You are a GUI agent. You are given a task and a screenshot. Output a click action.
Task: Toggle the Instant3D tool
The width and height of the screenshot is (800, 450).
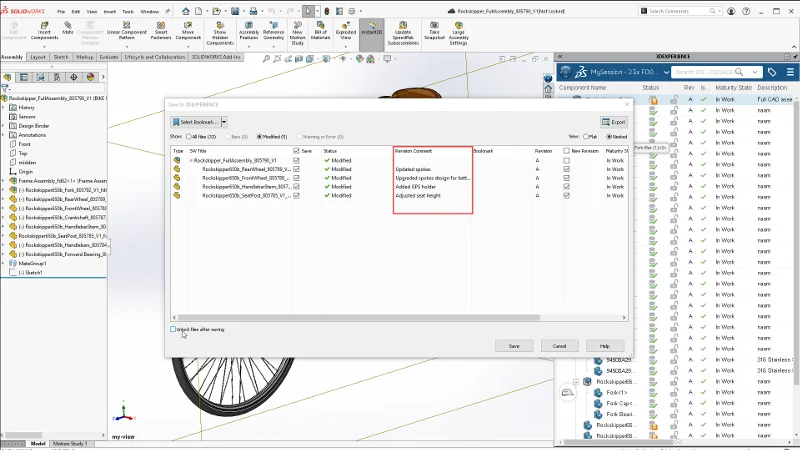click(x=371, y=34)
